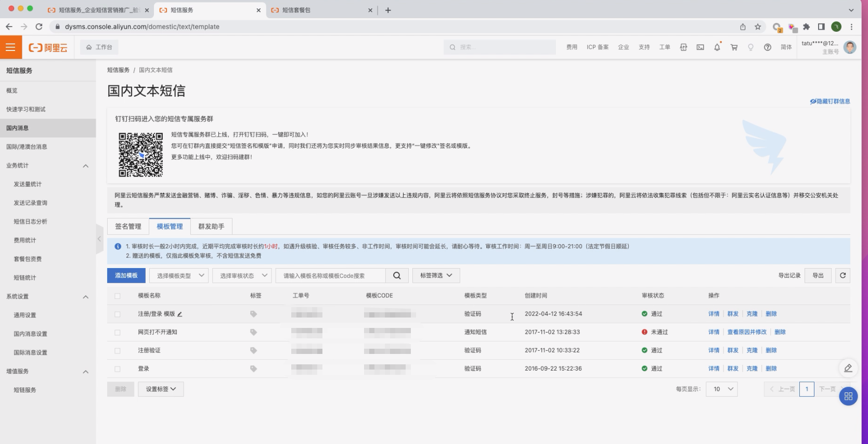Click the top search box
The width and height of the screenshot is (868, 444).
500,47
